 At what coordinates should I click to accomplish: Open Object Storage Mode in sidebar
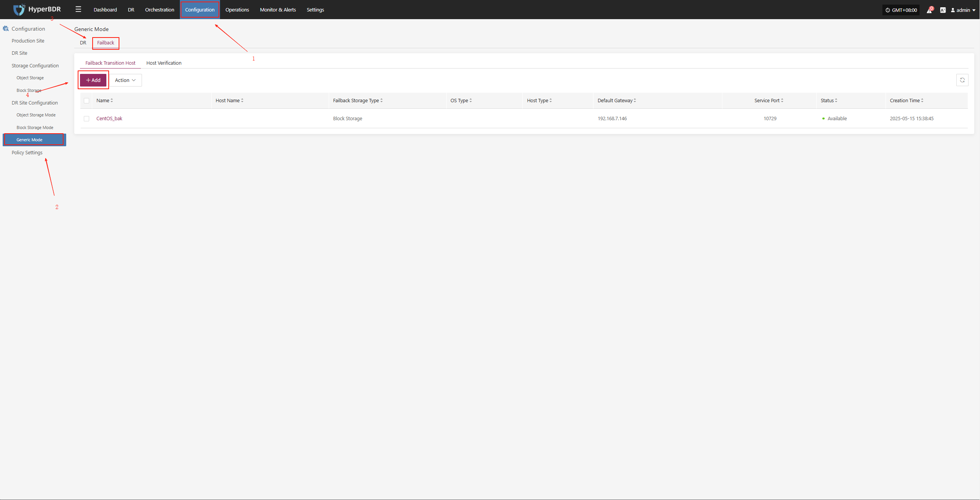click(36, 115)
